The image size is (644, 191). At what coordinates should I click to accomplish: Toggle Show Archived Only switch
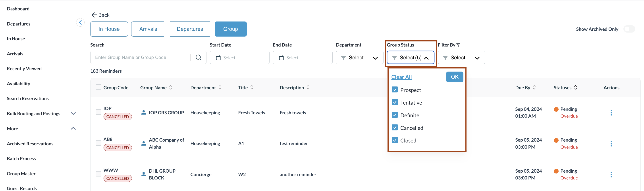tap(629, 29)
